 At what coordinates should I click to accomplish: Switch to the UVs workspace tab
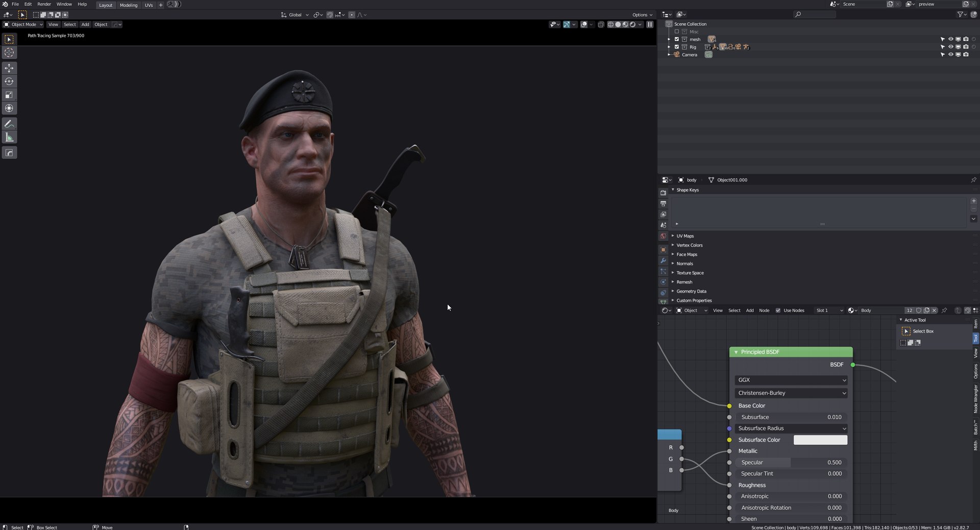click(149, 5)
